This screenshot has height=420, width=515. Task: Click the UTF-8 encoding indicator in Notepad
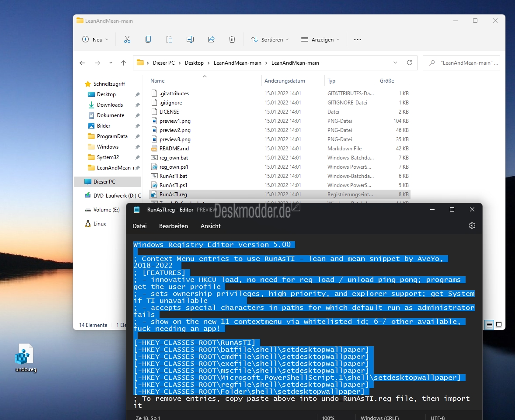pyautogui.click(x=438, y=418)
